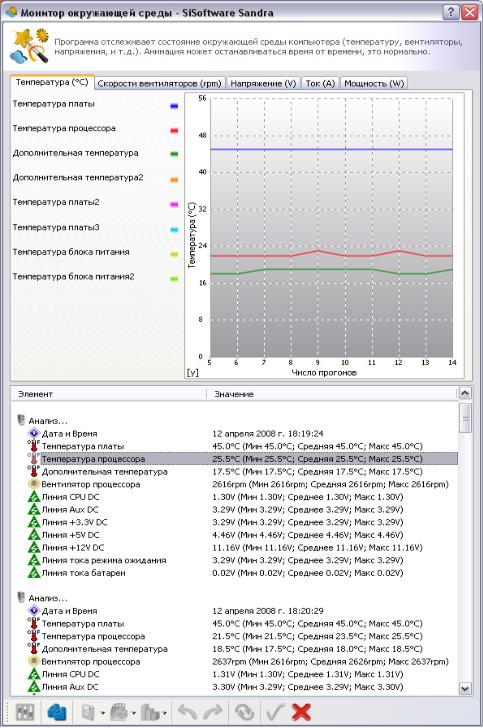Screen dimensions: 483x728
Task: Click the gray checkmark OK icon
Action: (276, 712)
